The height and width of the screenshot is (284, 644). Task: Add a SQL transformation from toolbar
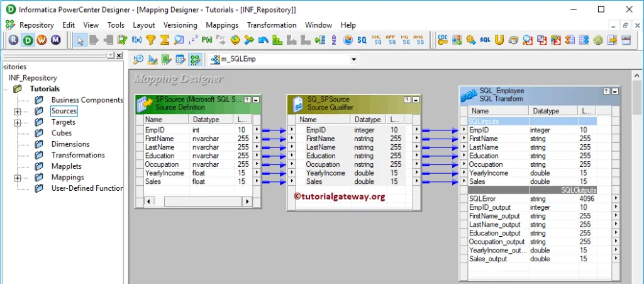pyautogui.click(x=485, y=40)
